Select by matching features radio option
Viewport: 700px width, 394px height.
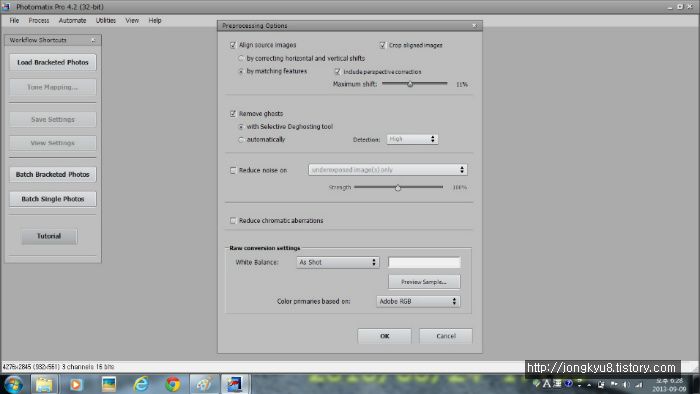click(241, 71)
